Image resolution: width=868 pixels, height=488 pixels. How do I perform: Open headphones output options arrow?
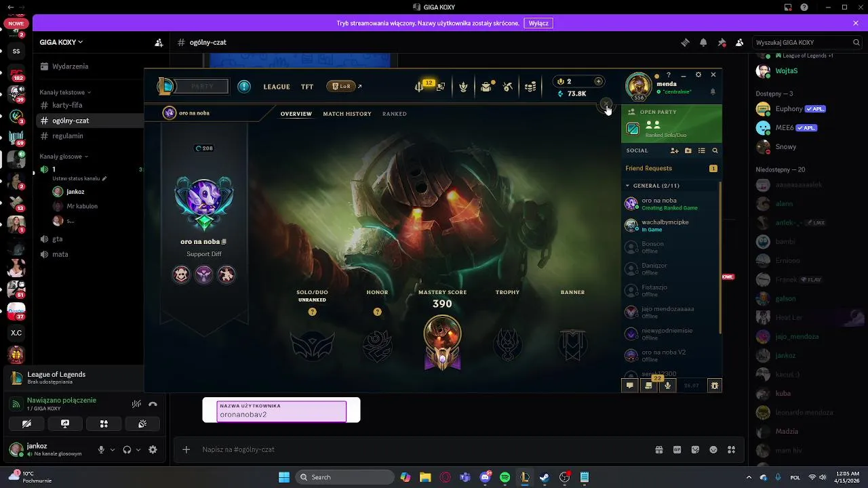pos(138,449)
